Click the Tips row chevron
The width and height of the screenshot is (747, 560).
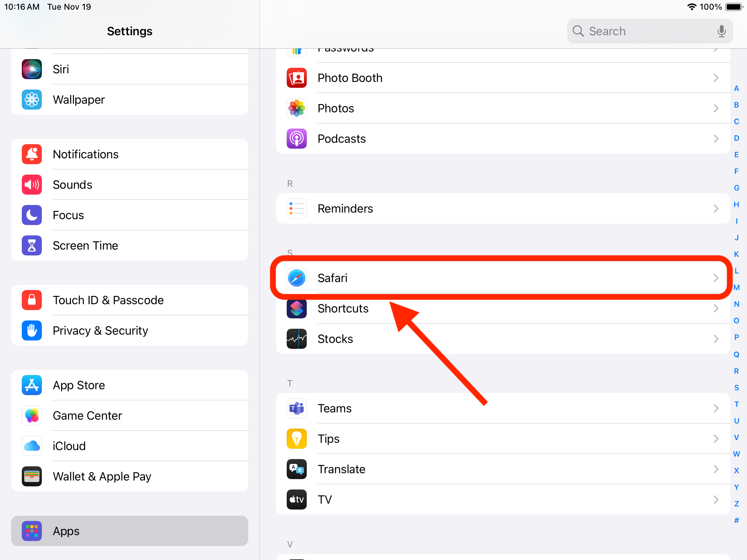[x=716, y=439]
